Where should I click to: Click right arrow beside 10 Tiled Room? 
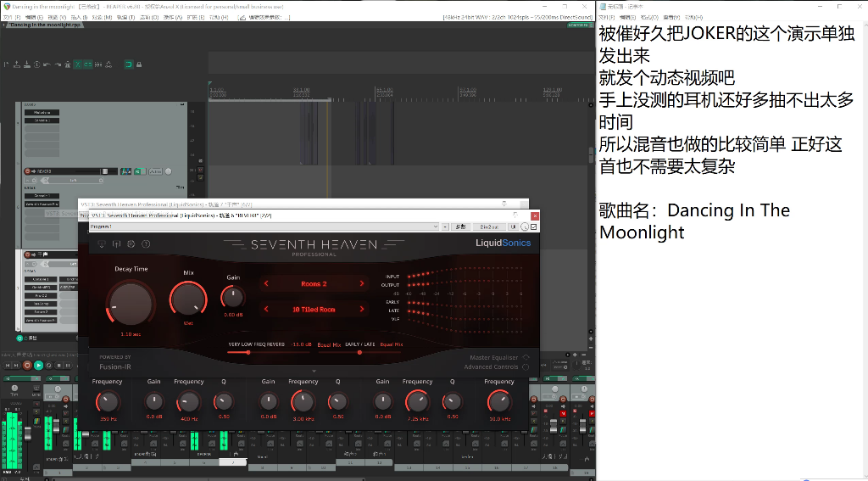pos(362,309)
